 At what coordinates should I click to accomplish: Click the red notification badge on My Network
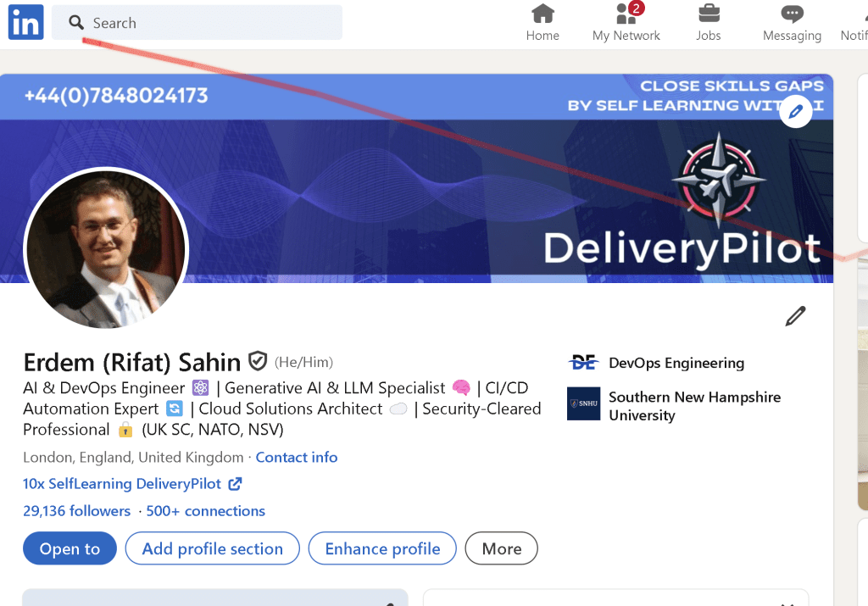tap(637, 8)
